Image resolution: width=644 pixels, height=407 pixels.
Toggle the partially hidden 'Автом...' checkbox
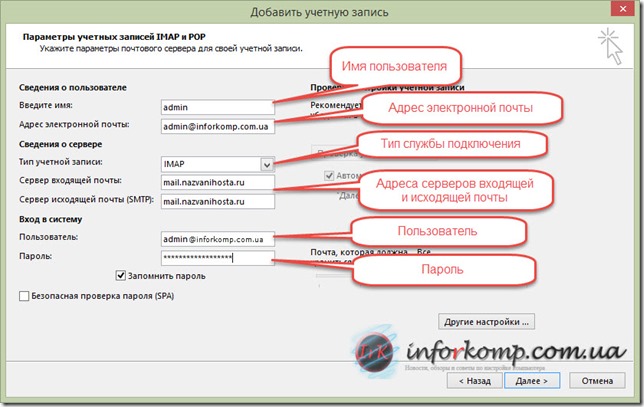327,176
